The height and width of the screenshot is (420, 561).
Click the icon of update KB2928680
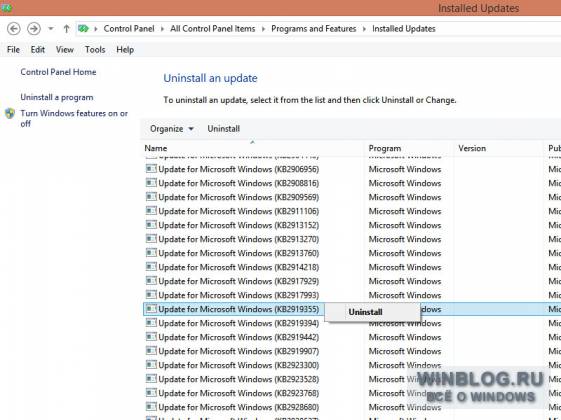click(x=151, y=406)
